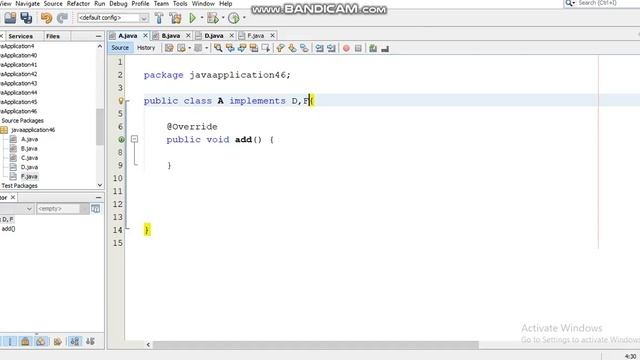Click the Clean and Build icon
Screen dimensions: 640x360
point(176,18)
